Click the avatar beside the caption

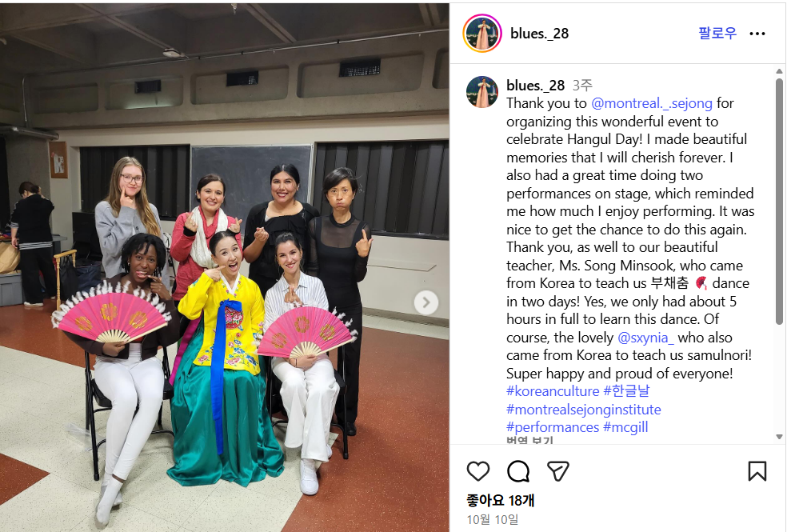482,92
